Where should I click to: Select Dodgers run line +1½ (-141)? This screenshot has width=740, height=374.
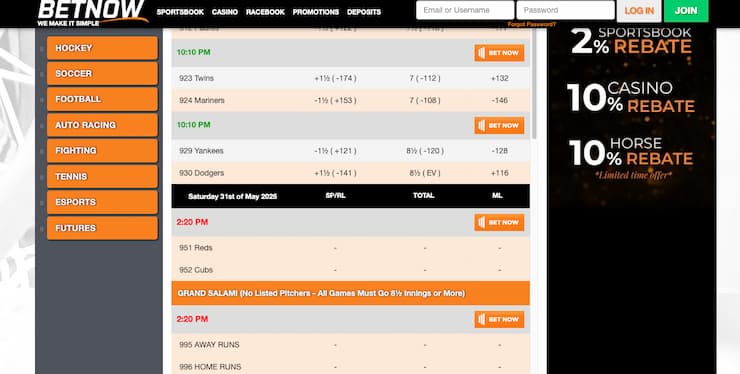[x=335, y=173]
